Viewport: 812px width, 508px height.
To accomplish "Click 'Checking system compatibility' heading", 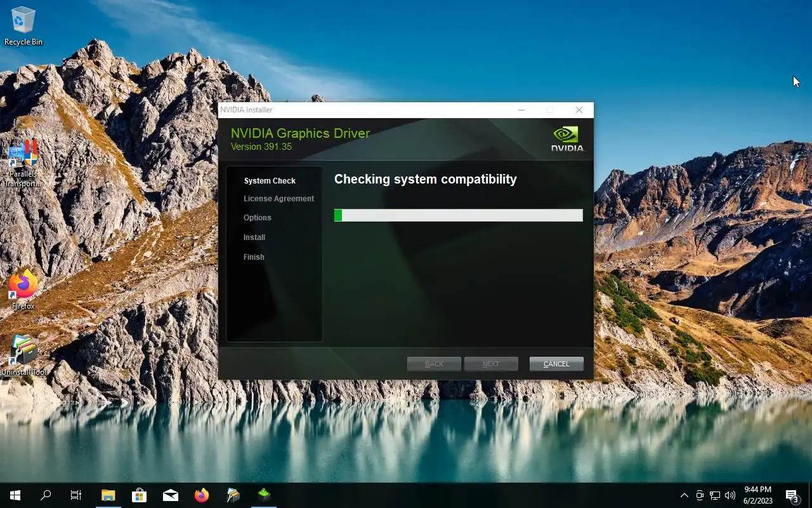I will tap(425, 179).
